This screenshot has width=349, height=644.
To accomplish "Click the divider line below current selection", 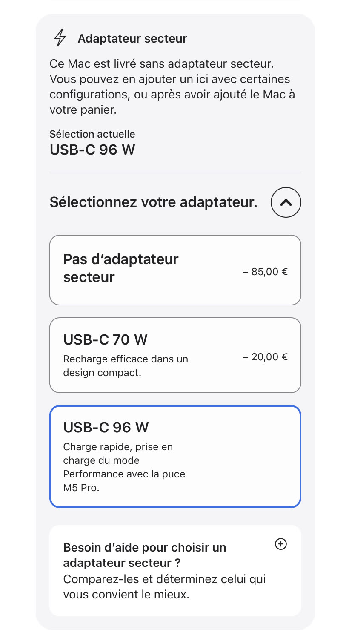I will [x=175, y=173].
